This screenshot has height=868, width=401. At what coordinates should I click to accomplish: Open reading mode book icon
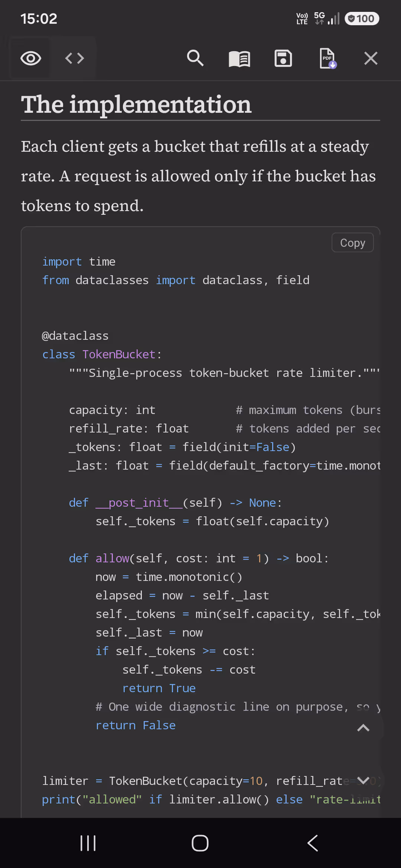pos(239,58)
